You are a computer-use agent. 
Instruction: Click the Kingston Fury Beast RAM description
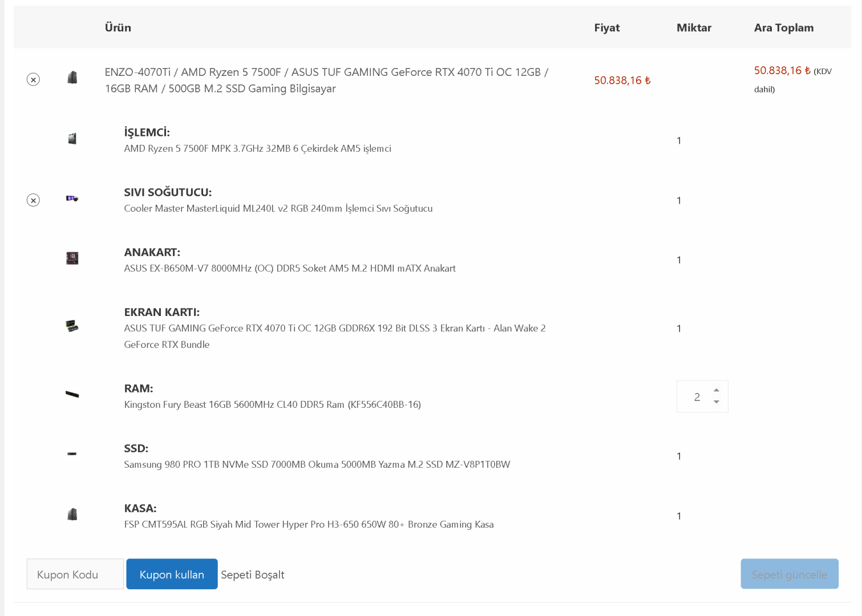pyautogui.click(x=273, y=405)
